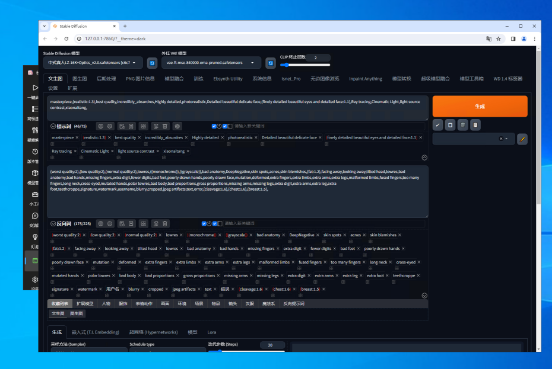This screenshot has height=369, width=552.
Task: Open the Lora tab
Action: coord(212,332)
